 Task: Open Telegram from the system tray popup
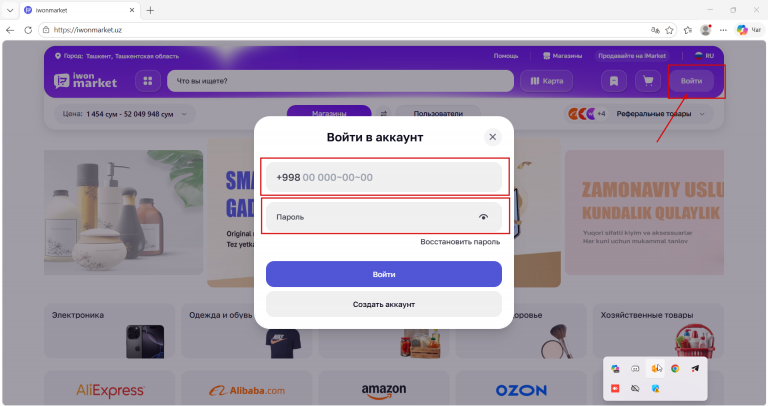695,368
